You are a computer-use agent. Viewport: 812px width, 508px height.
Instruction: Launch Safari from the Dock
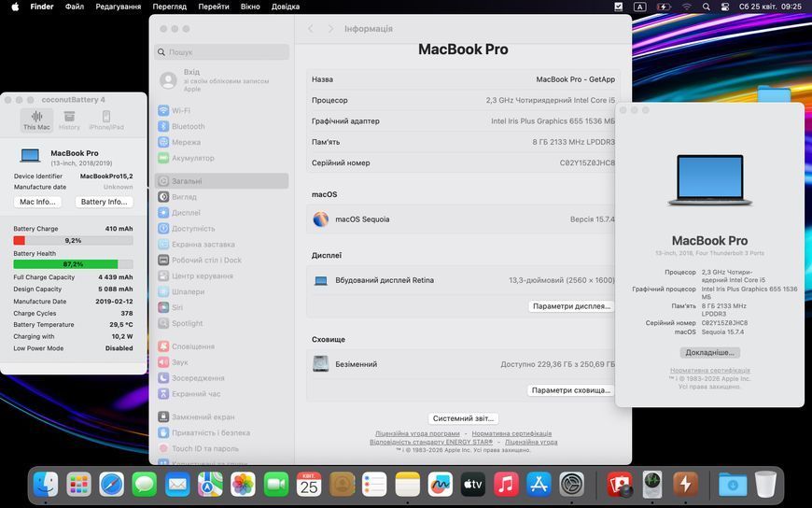(111, 484)
